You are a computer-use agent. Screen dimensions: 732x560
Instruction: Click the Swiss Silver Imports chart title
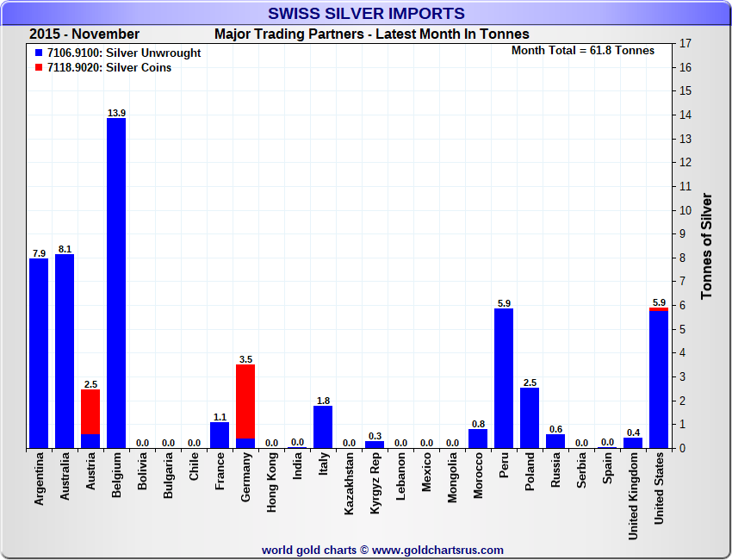(366, 14)
